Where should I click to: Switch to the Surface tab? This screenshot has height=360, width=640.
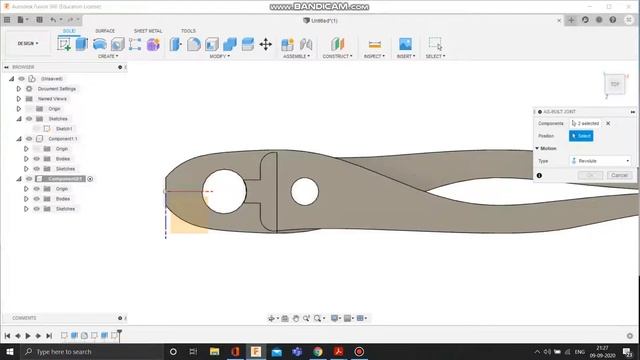click(105, 31)
